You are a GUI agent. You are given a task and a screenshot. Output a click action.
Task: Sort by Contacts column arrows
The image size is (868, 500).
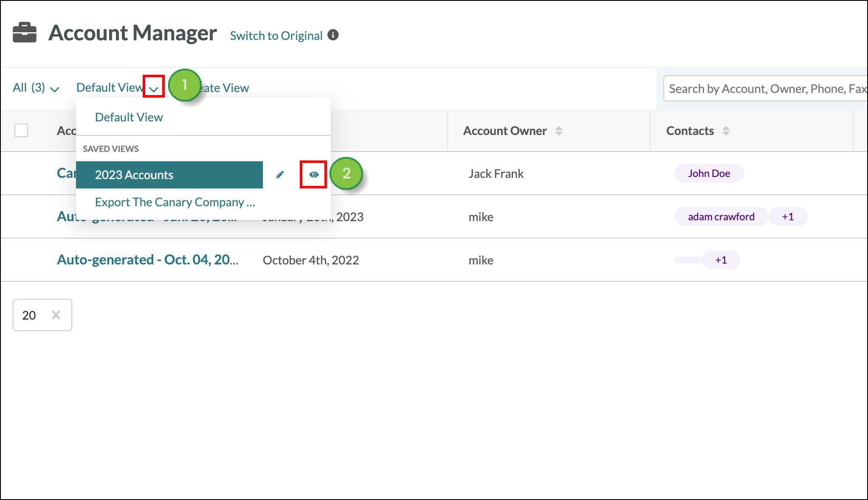pyautogui.click(x=726, y=131)
